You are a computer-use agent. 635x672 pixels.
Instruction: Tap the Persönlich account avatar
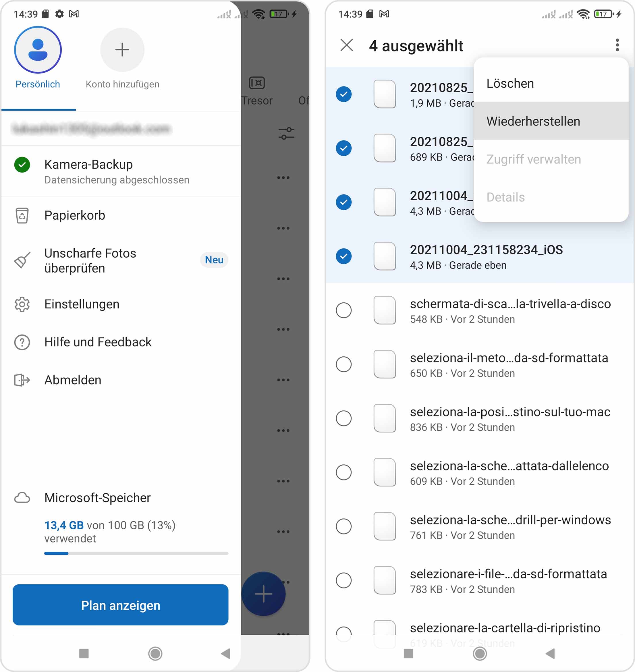click(38, 50)
